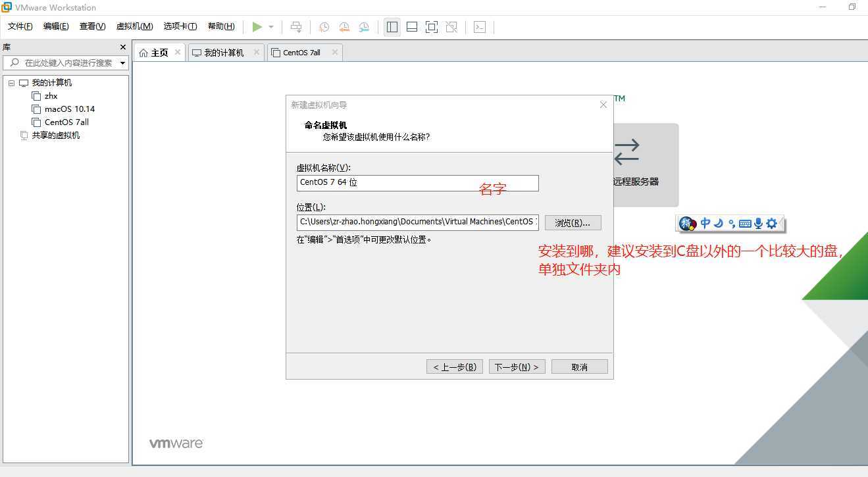Image resolution: width=868 pixels, height=477 pixels.
Task: Close the 主页 tab
Action: click(178, 53)
